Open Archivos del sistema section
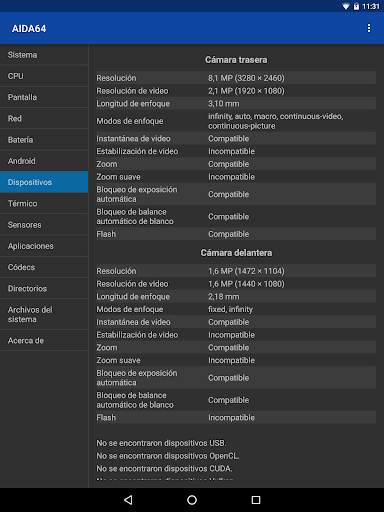The image size is (384, 512). coord(44,314)
